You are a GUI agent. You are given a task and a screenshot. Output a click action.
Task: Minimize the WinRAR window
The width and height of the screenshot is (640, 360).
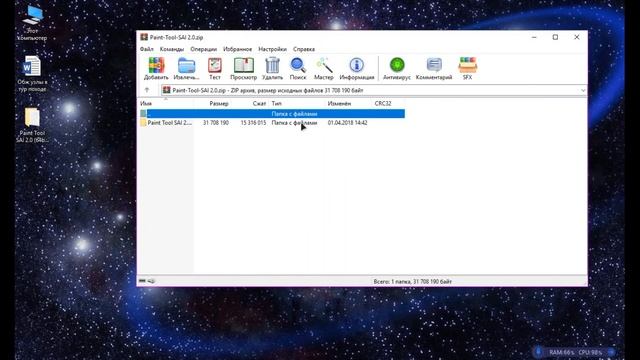tap(534, 37)
